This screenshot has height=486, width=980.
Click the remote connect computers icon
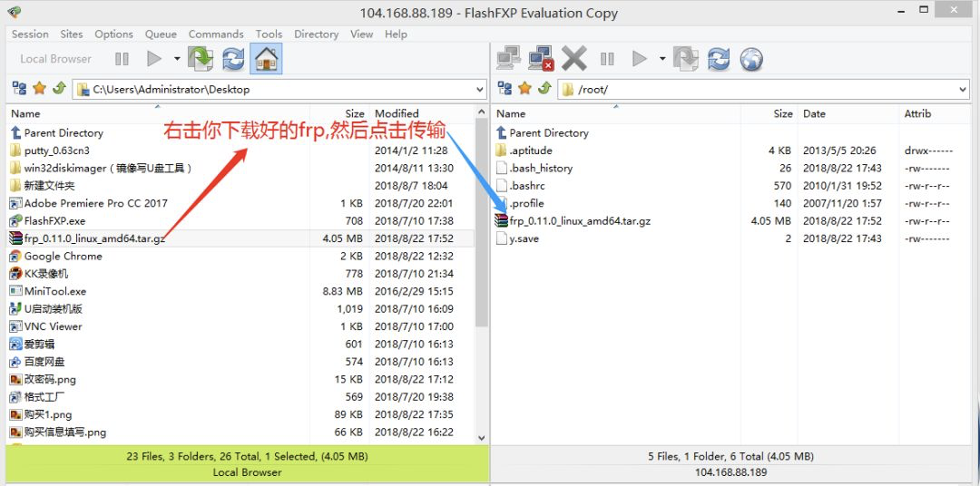pos(509,59)
